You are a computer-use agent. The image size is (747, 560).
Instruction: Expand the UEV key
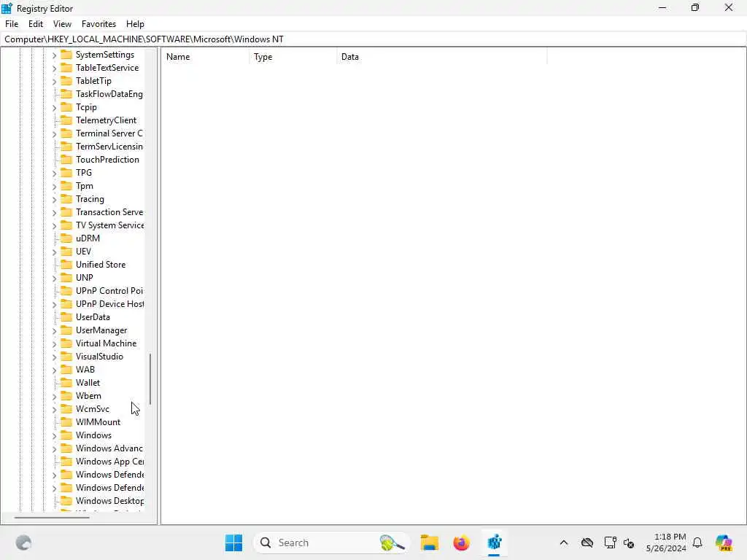coord(54,252)
